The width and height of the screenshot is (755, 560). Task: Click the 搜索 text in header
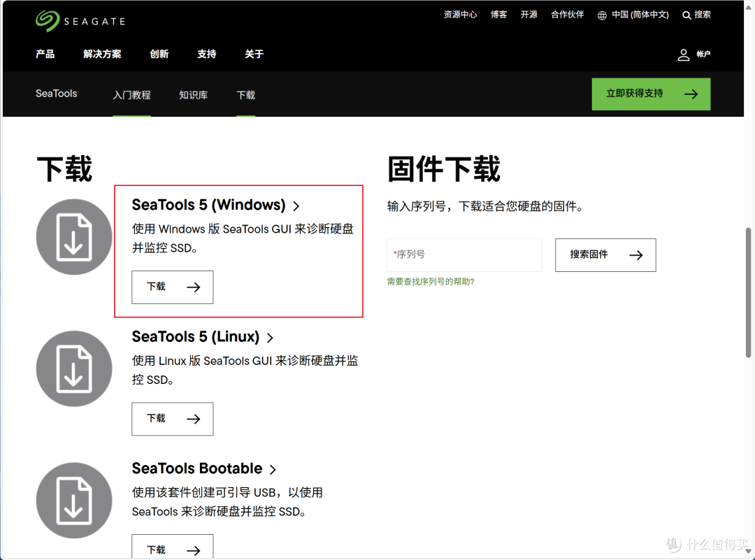coord(703,15)
